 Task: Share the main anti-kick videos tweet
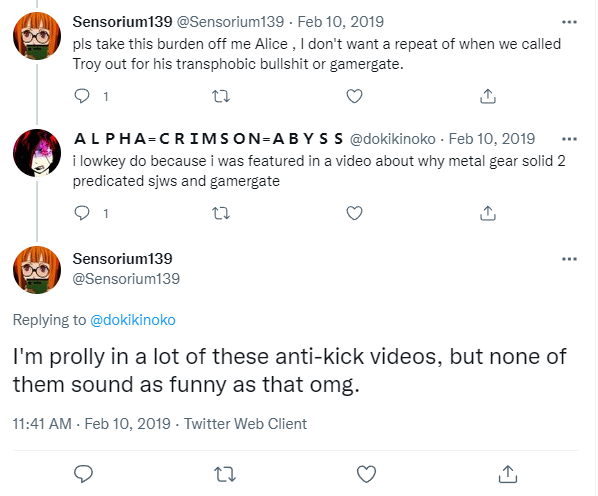[508, 474]
